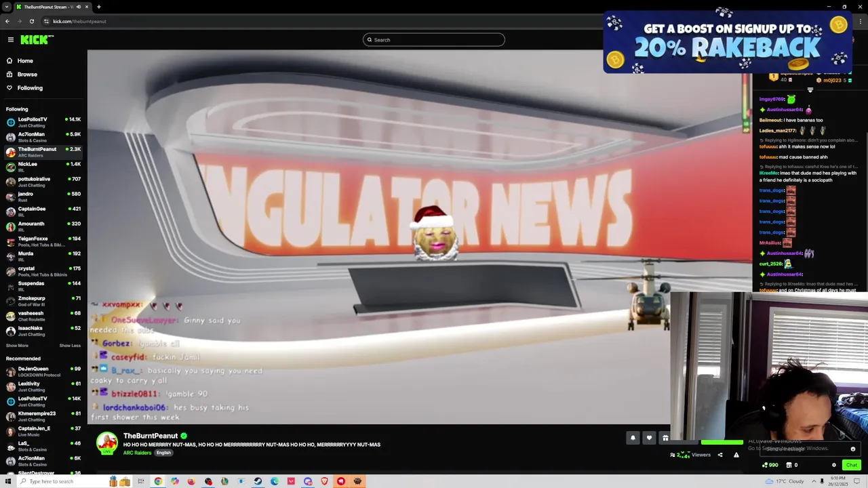Open Brave browser from the taskbar

click(324, 481)
